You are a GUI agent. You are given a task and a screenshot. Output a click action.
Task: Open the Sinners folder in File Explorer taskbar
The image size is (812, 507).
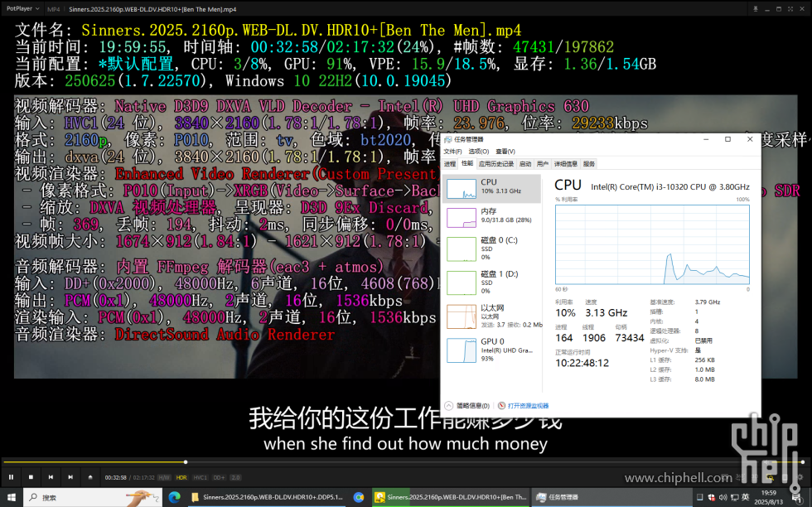point(267,497)
